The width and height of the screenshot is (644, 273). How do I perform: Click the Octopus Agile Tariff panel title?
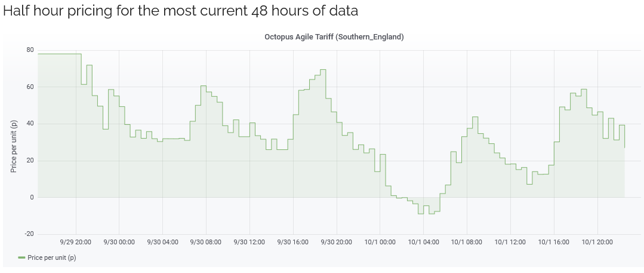coord(334,37)
